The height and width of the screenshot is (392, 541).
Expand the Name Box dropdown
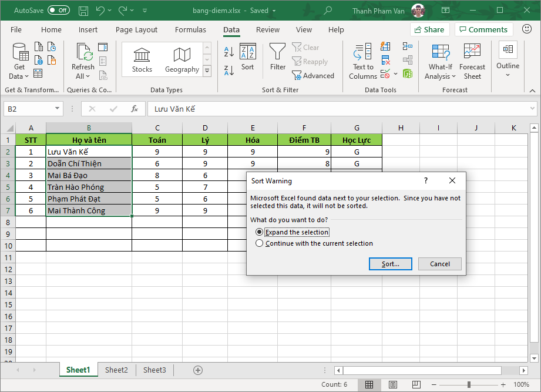(57, 109)
